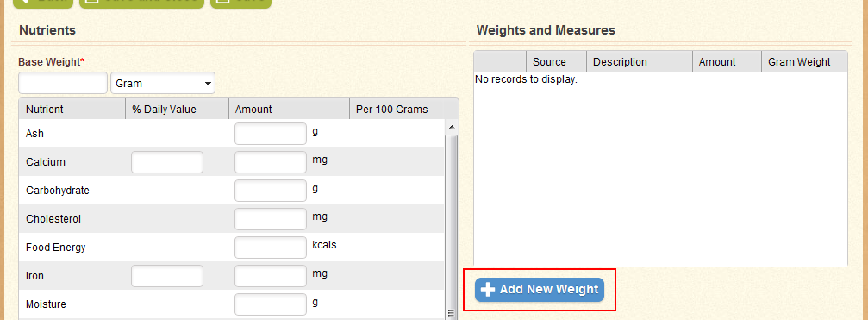This screenshot has height=320, width=868.
Task: Select the Calcium % Daily Value field
Action: click(167, 162)
